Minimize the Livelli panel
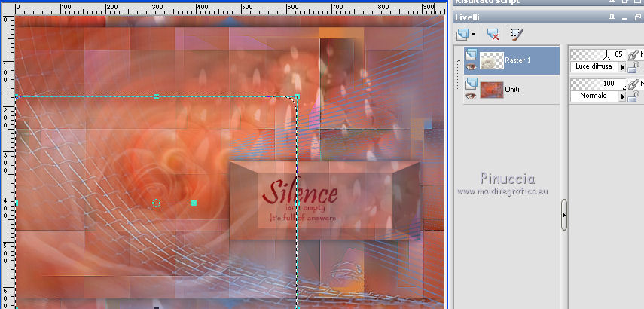The height and width of the screenshot is (309, 644). [624, 17]
